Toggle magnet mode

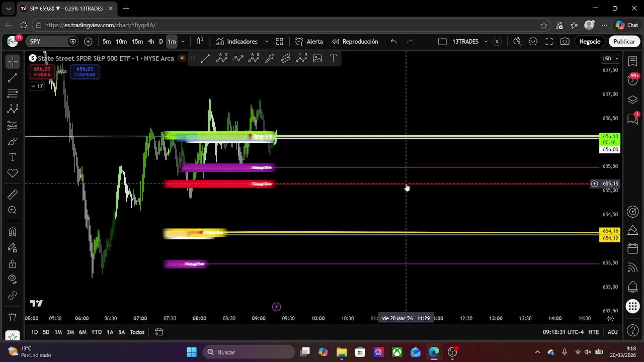(x=13, y=232)
